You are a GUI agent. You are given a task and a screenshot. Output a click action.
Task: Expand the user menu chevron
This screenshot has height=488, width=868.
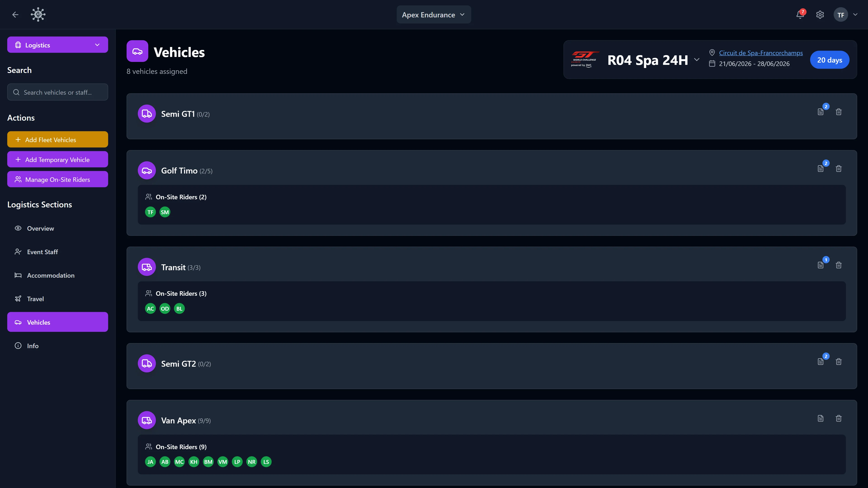pos(855,15)
